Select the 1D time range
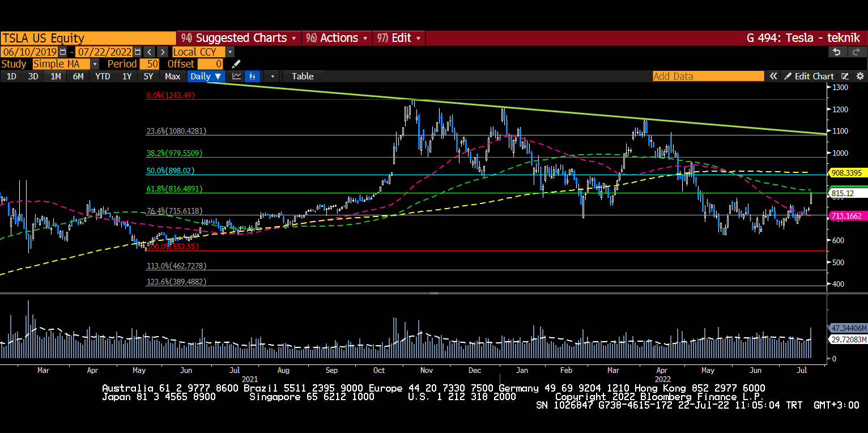The image size is (868, 433). (x=11, y=76)
